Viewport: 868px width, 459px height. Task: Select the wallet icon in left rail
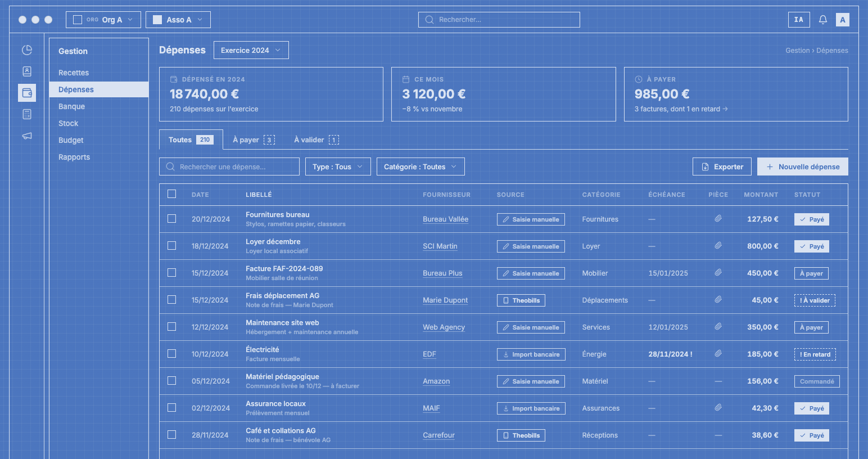(27, 93)
